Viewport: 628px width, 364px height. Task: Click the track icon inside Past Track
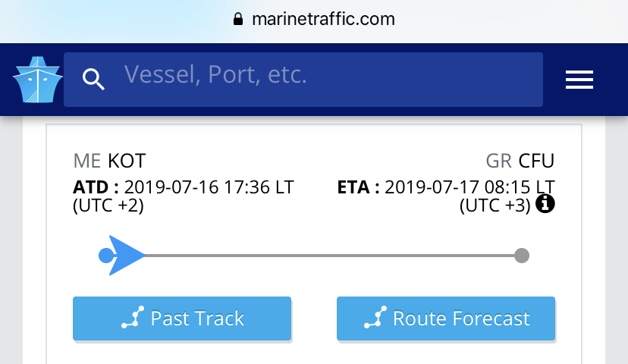133,318
